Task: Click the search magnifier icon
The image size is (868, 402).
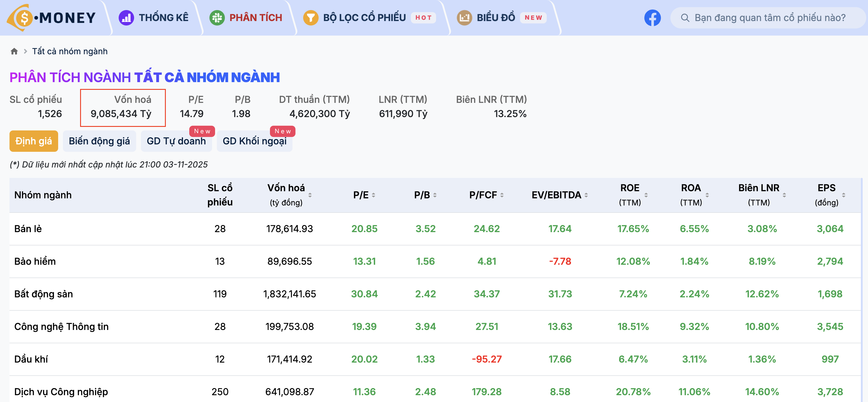Action: 685,17
